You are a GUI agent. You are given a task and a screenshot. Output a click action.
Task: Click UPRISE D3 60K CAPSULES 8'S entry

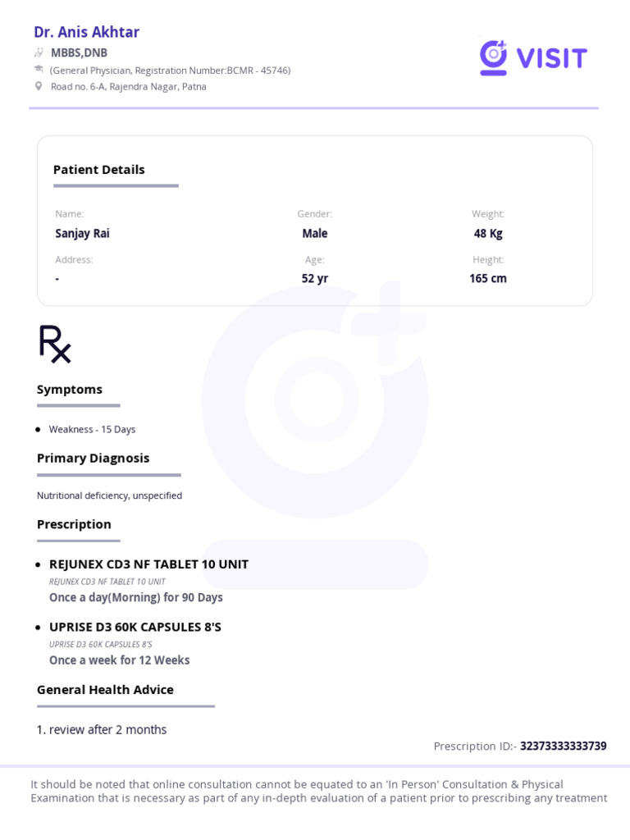(135, 628)
